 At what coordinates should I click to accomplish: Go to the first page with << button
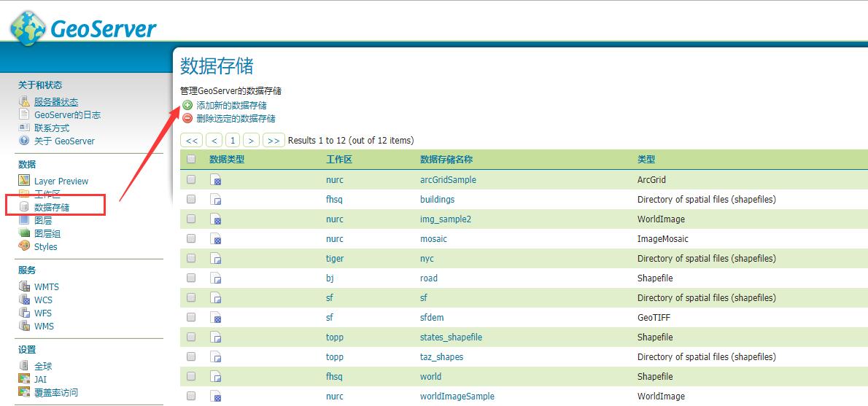[192, 141]
